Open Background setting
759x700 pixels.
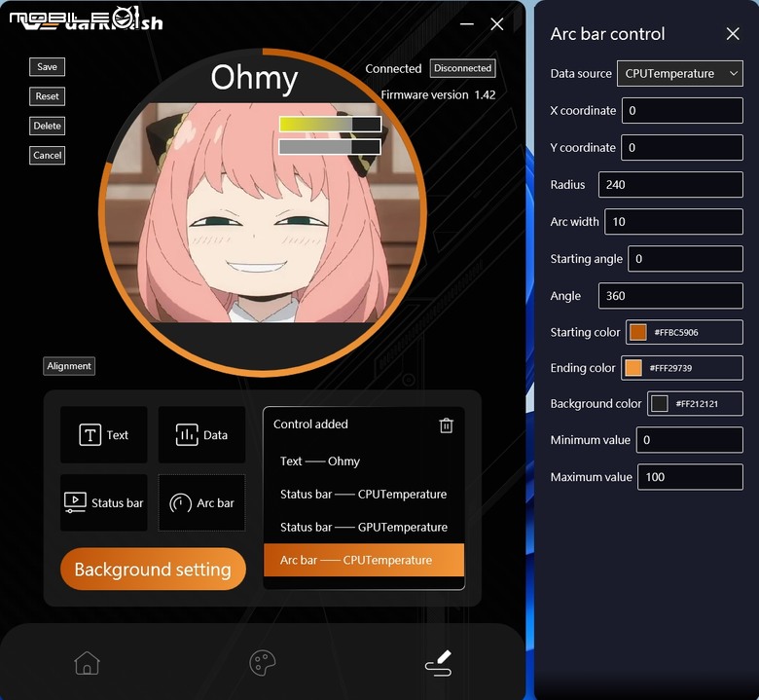(153, 570)
